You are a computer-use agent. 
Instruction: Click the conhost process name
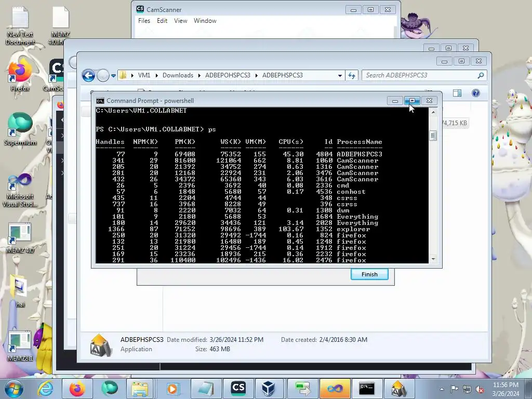(351, 192)
